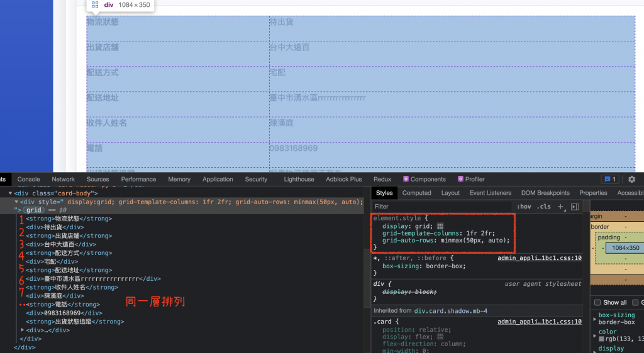Click the styles Filter input field
The image size is (644, 353).
(441, 207)
